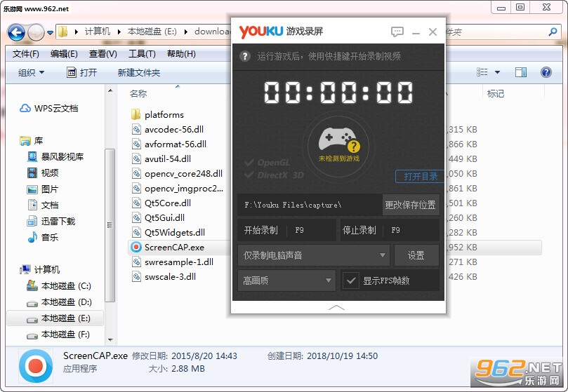Toggle 显示FPS帧数 checkbox
The width and height of the screenshot is (568, 392).
[350, 281]
